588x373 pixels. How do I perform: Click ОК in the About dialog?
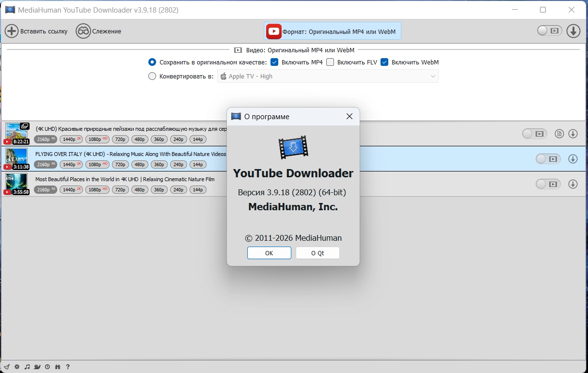coord(269,253)
